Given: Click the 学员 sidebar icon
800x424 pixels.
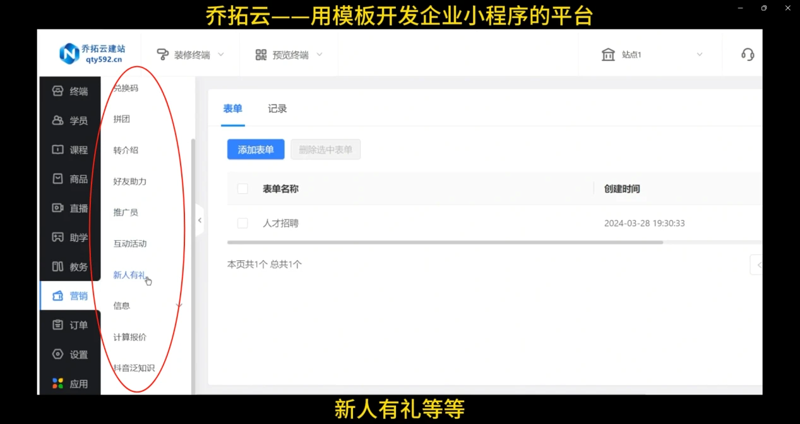Looking at the screenshot, I should point(58,120).
